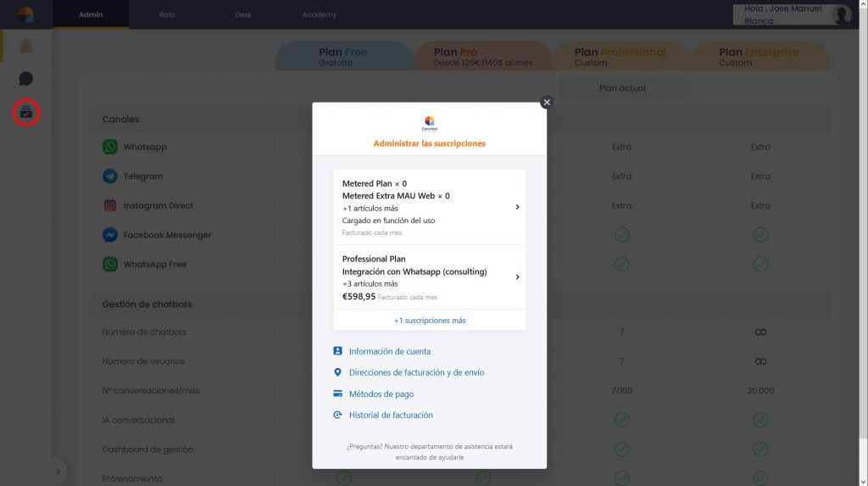Click the Instagram Direct icon
Viewport: 868px width, 486px height.
pyautogui.click(x=110, y=205)
